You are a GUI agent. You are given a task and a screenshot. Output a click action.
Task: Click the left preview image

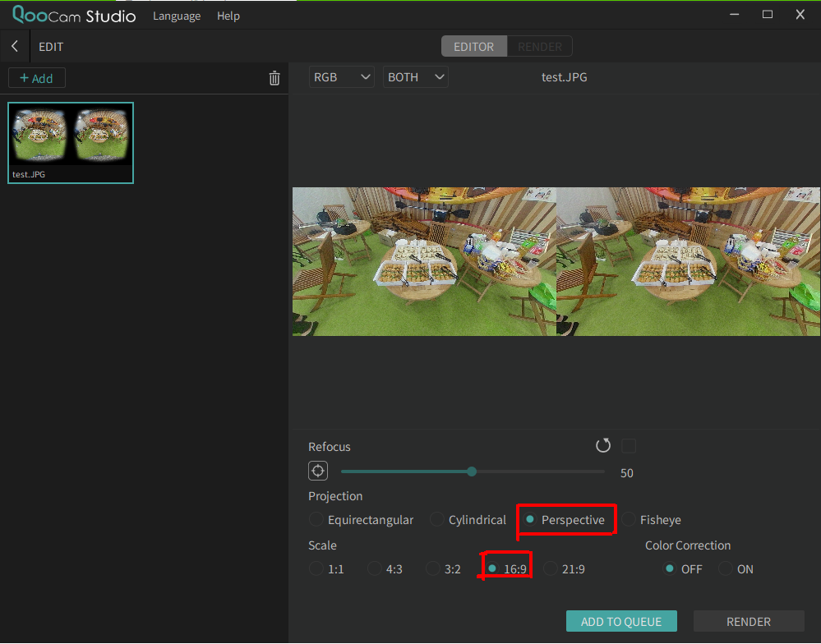424,261
